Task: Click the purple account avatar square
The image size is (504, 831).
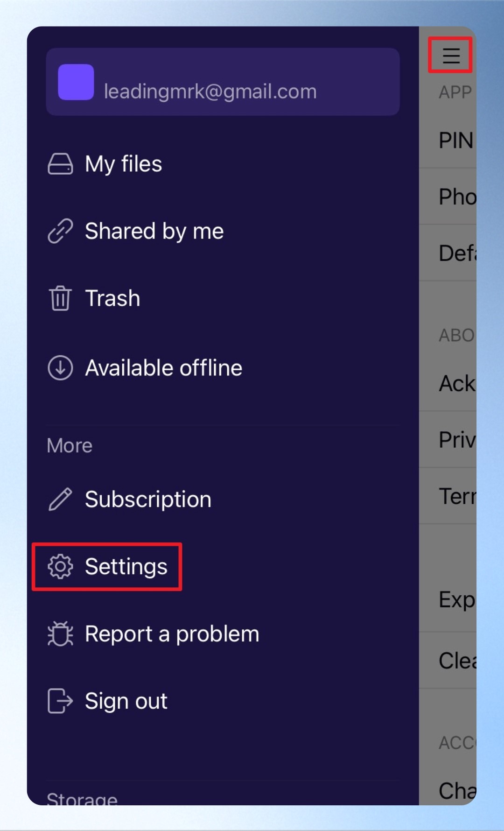Action: click(76, 82)
